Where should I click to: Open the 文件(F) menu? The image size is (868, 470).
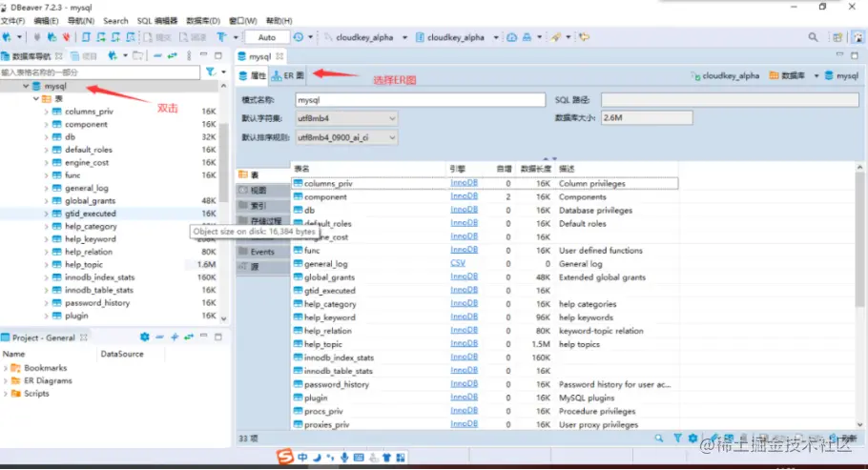pos(12,20)
